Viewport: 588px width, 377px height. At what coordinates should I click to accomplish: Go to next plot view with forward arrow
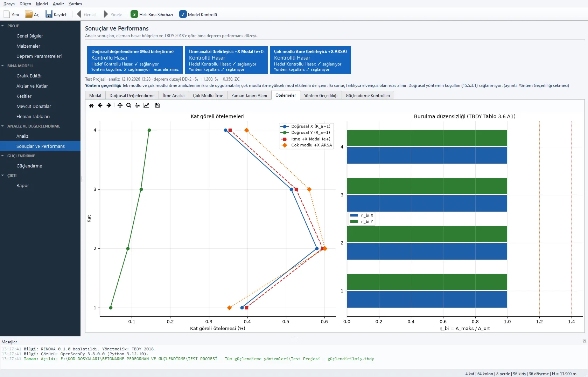(109, 105)
